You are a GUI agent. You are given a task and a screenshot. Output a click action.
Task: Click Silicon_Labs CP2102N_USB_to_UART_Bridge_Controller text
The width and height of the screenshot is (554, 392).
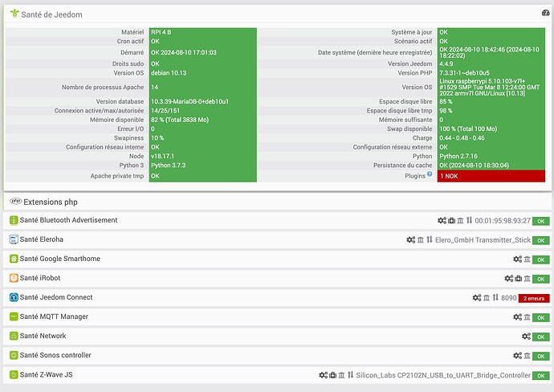443,375
